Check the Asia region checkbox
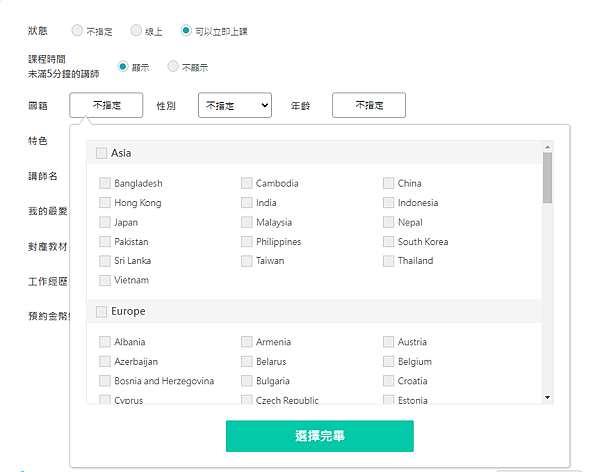The height and width of the screenshot is (472, 600). [x=102, y=153]
